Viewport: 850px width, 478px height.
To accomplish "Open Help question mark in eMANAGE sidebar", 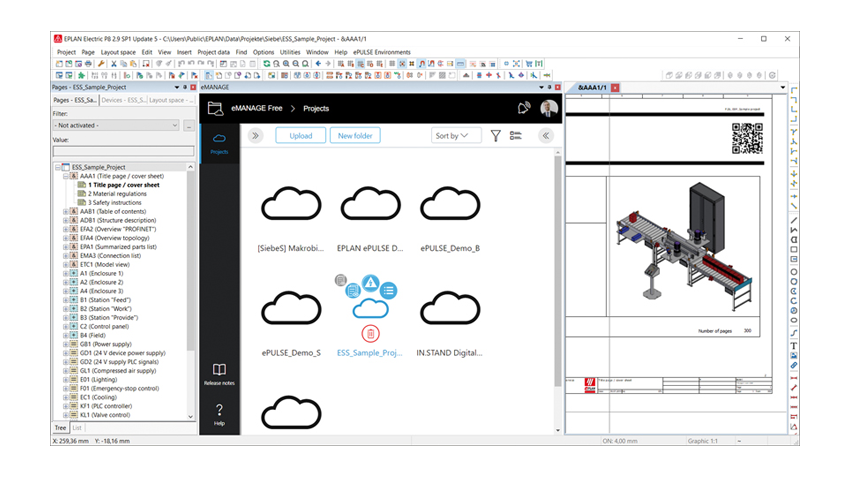I will pos(220,415).
